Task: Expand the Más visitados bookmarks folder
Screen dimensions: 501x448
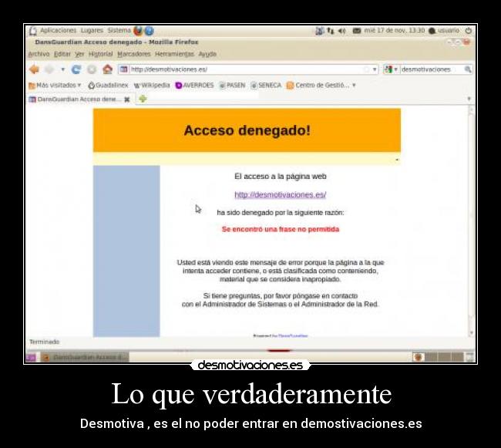Action: pyautogui.click(x=55, y=86)
